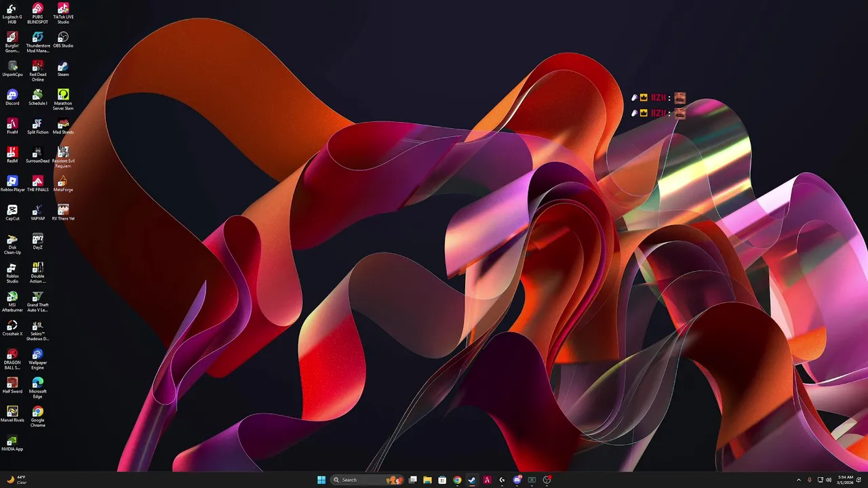The height and width of the screenshot is (488, 868).
Task: Select the RV There Yet desktop icon
Action: (x=63, y=213)
